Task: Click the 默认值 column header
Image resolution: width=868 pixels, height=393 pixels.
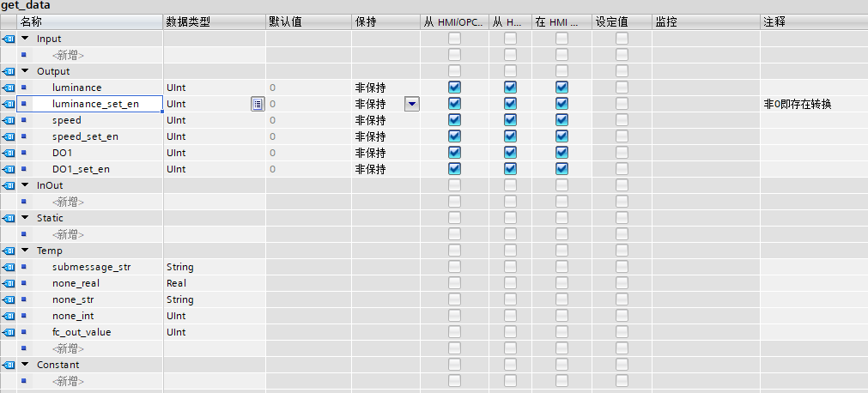Action: tap(308, 22)
